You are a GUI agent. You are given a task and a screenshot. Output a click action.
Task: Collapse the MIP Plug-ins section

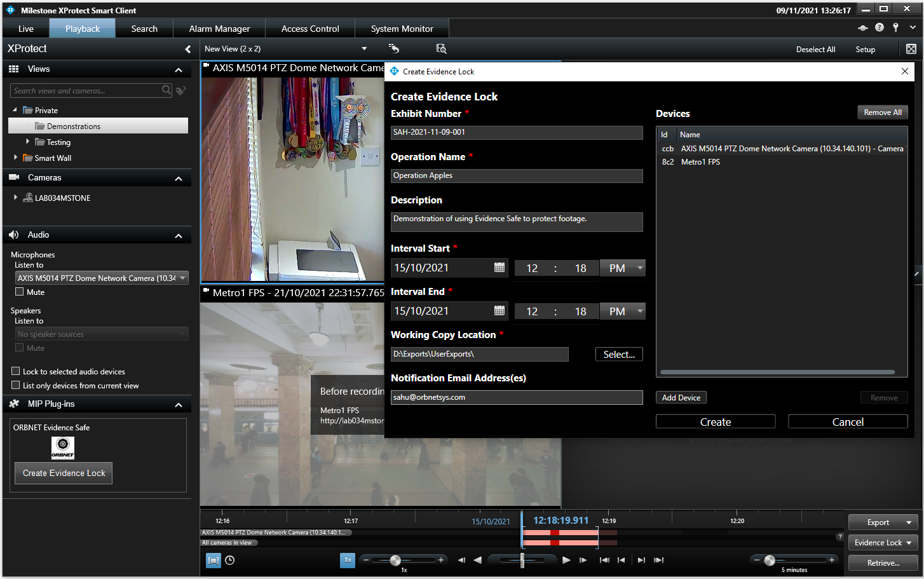179,405
